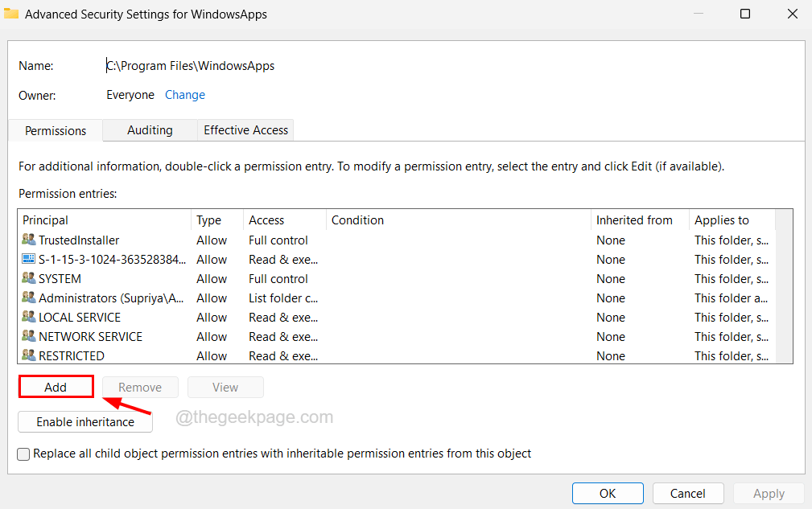Click the LOCAL SERVICE principal icon
This screenshot has height=509, width=812.
point(28,317)
